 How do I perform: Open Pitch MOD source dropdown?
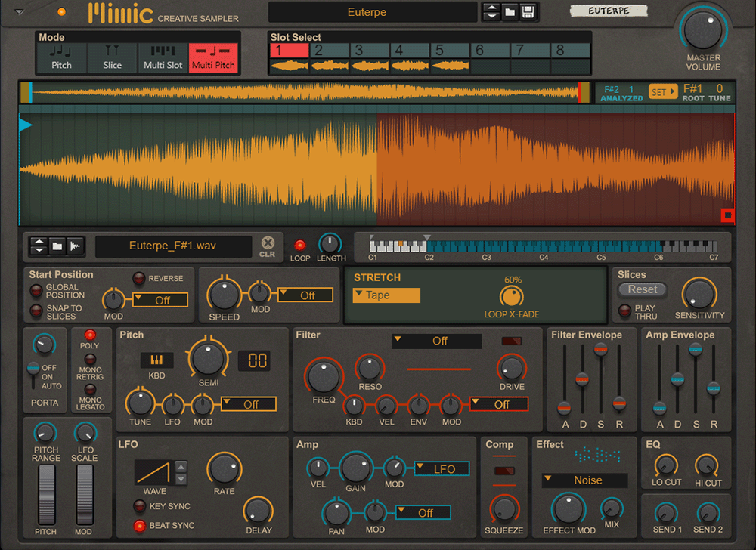click(x=248, y=404)
